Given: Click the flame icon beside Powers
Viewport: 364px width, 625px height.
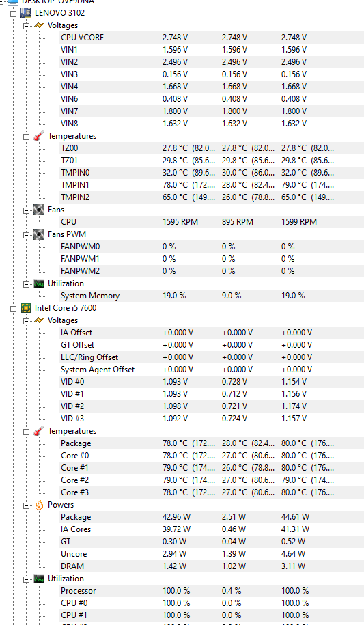Looking at the screenshot, I should point(39,505).
